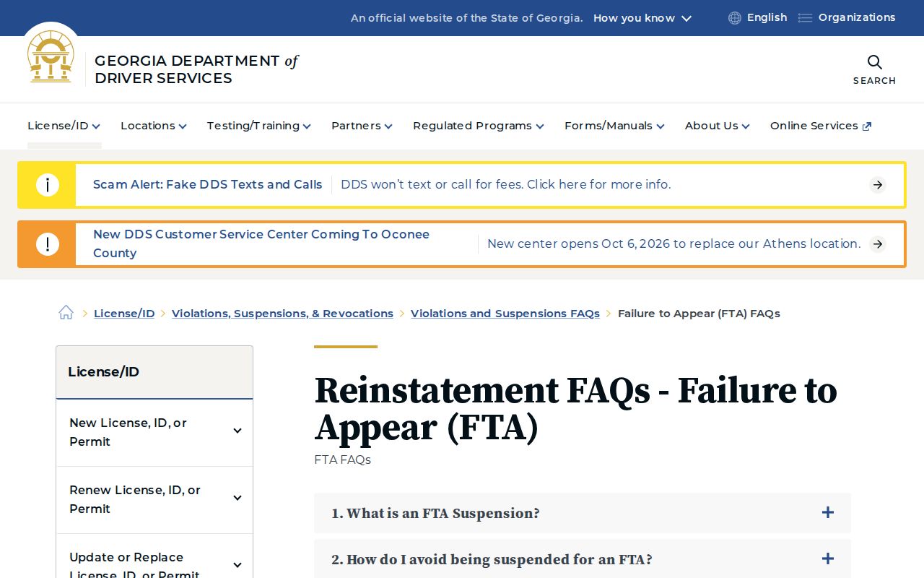Open New DDS Customer Service Center announcement
Screen dimensions: 924x578
261,243
